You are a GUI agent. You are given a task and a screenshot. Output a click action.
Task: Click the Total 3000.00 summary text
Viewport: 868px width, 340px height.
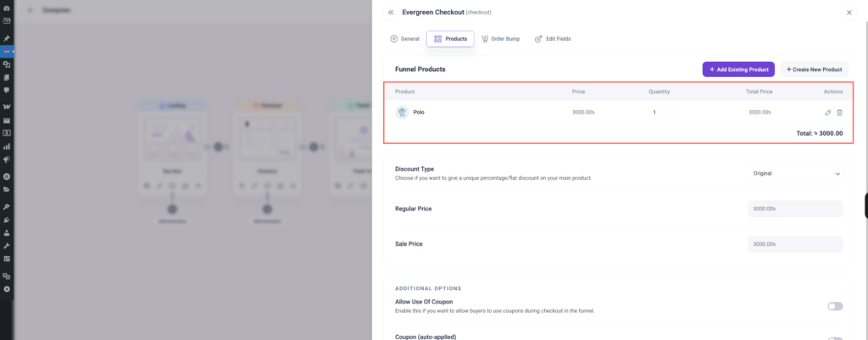pos(820,133)
